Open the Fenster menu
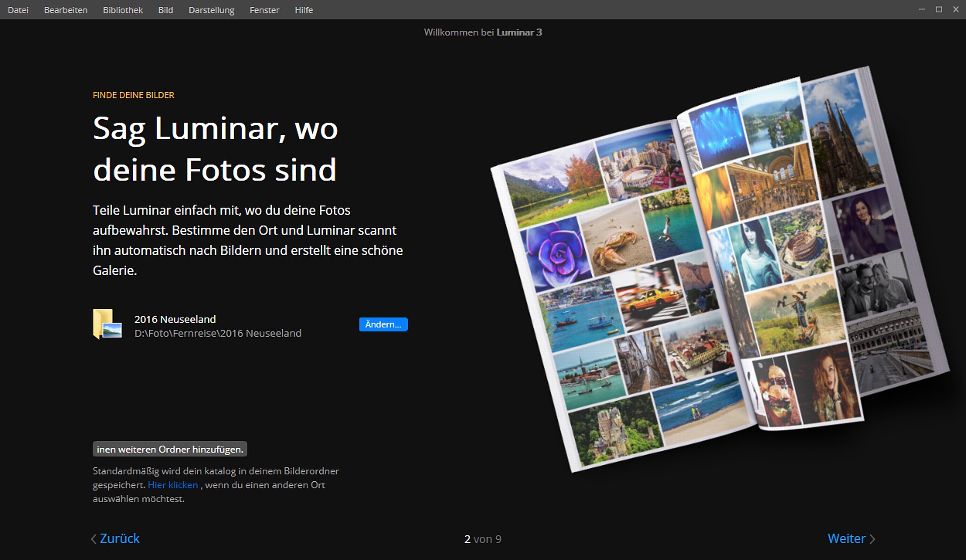This screenshot has width=966, height=560. point(264,10)
